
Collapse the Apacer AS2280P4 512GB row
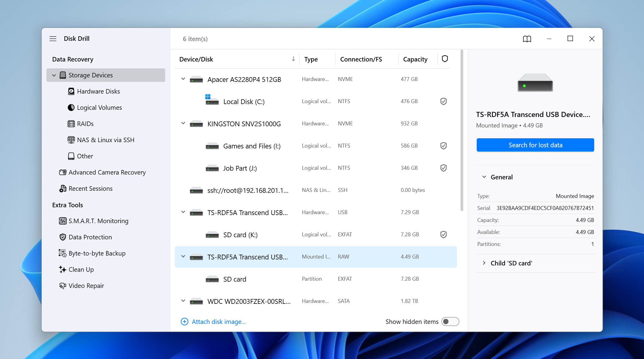[x=183, y=79]
